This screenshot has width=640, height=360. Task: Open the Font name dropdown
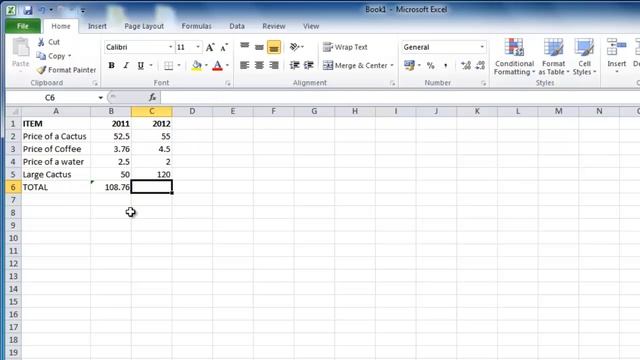coord(171,47)
